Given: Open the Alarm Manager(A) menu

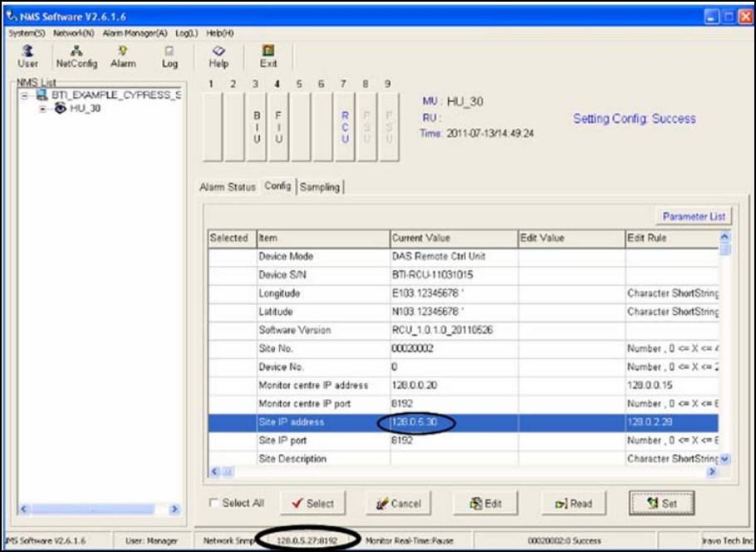Looking at the screenshot, I should pos(135,33).
